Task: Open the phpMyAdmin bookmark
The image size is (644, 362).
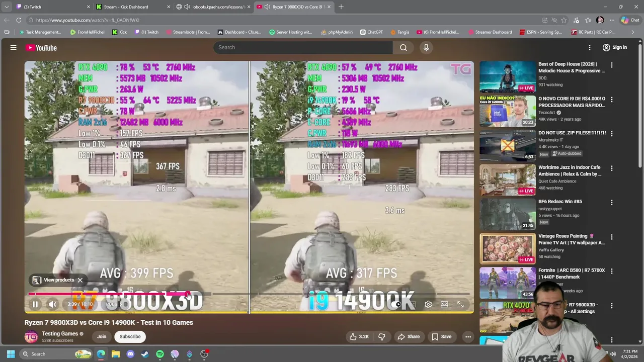Action: (337, 32)
